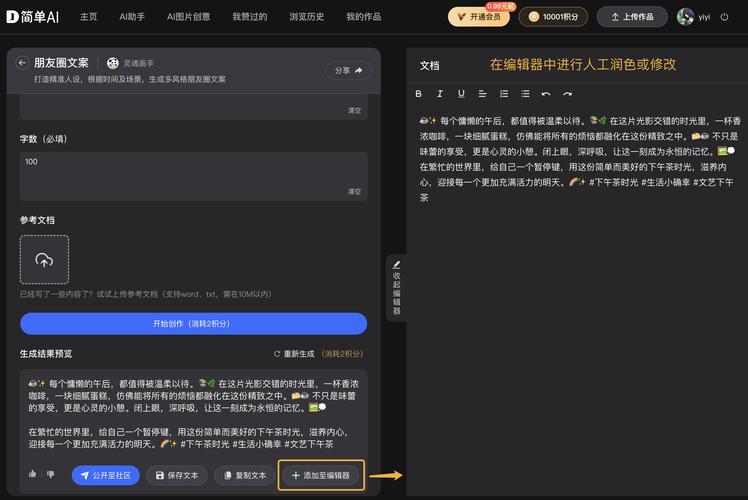
Task: Click the thumbs-up icon under result
Action: tap(32, 474)
